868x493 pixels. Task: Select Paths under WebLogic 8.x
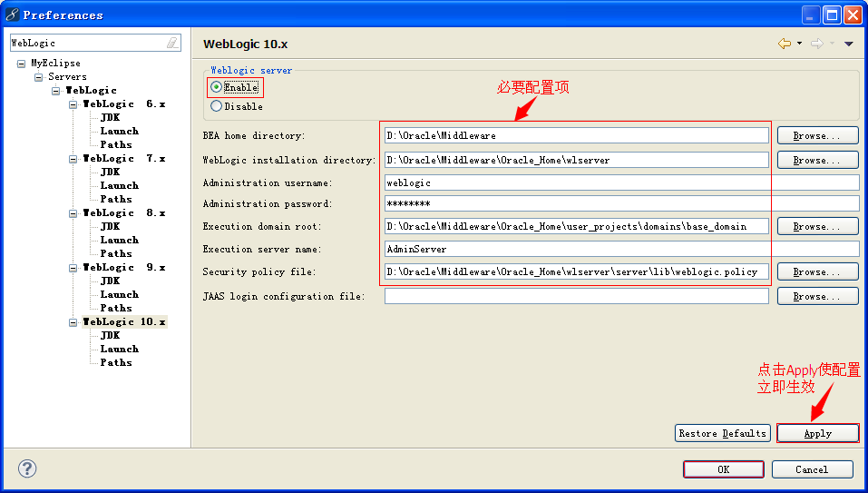116,253
